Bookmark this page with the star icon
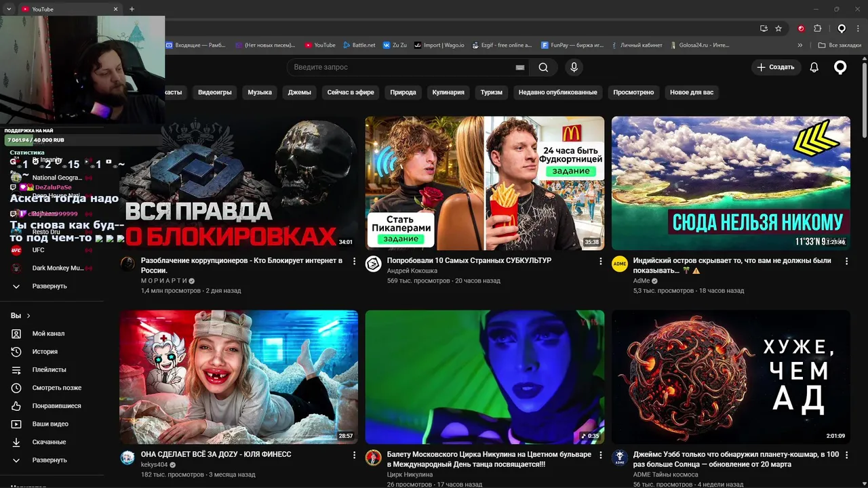 pos(778,28)
